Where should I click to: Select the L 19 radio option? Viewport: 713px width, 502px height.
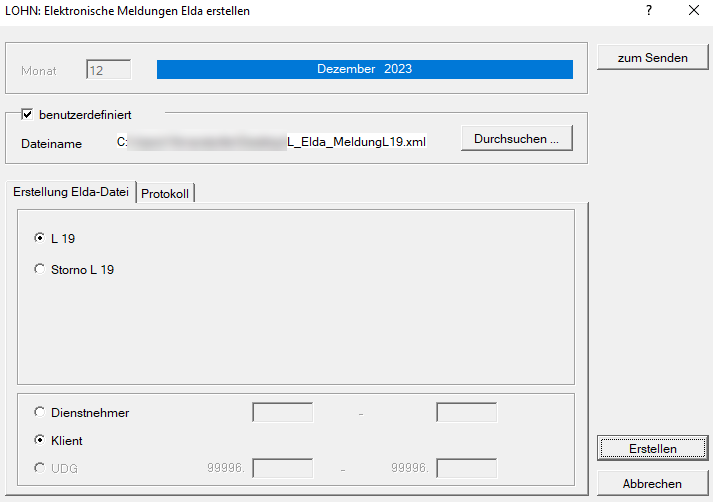pos(40,239)
